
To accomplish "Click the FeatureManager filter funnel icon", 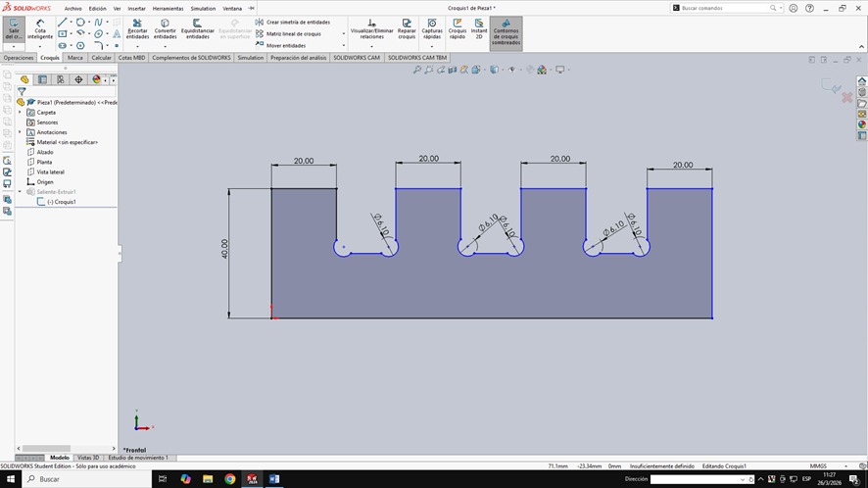I will [x=22, y=91].
